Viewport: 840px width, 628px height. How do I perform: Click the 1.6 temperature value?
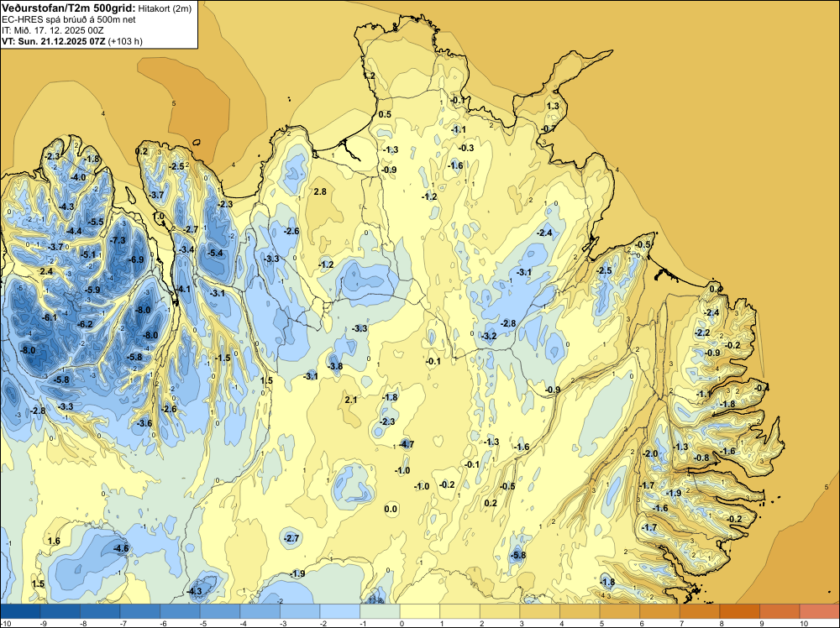pyautogui.click(x=54, y=541)
